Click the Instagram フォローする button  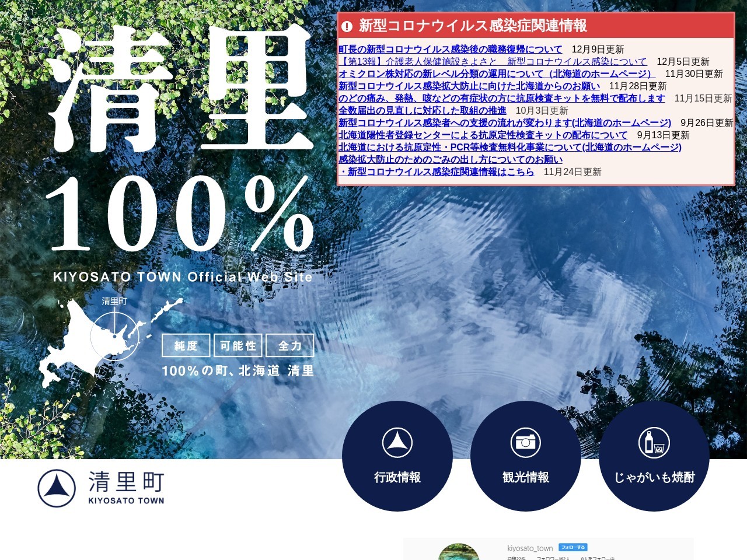pos(573,547)
